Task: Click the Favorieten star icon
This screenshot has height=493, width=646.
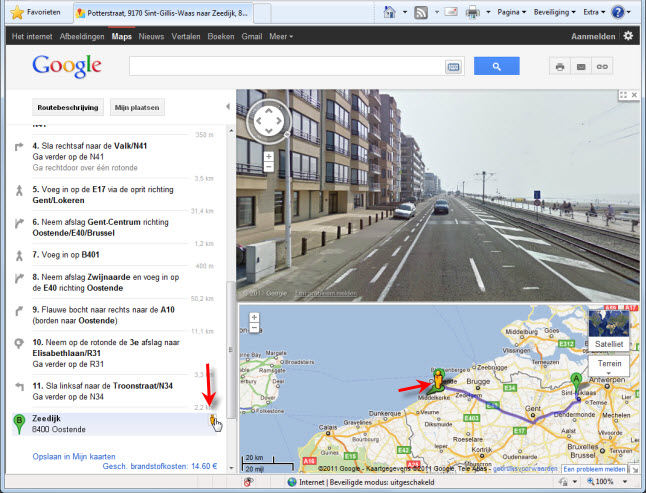Action: click(x=16, y=12)
